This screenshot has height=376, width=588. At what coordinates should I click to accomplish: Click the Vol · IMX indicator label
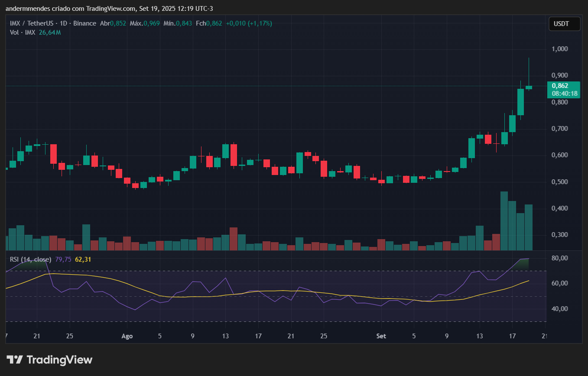(x=23, y=32)
